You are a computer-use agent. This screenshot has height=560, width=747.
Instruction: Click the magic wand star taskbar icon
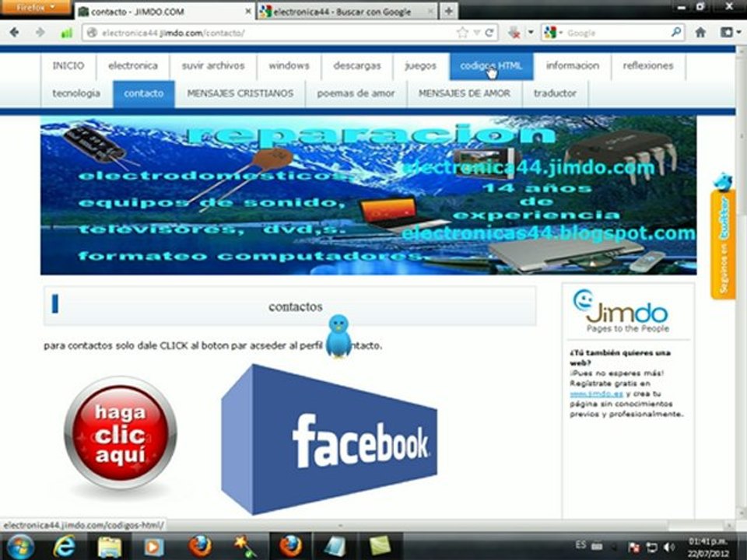pyautogui.click(x=245, y=546)
